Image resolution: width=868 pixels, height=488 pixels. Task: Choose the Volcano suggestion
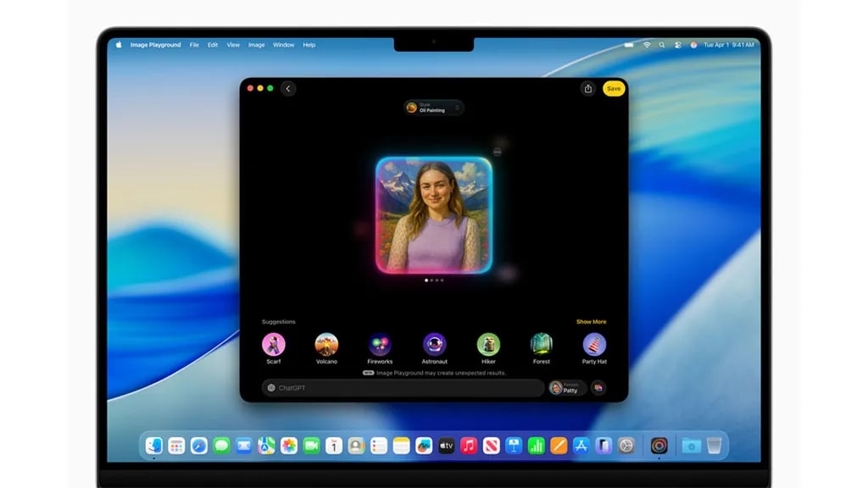(326, 345)
